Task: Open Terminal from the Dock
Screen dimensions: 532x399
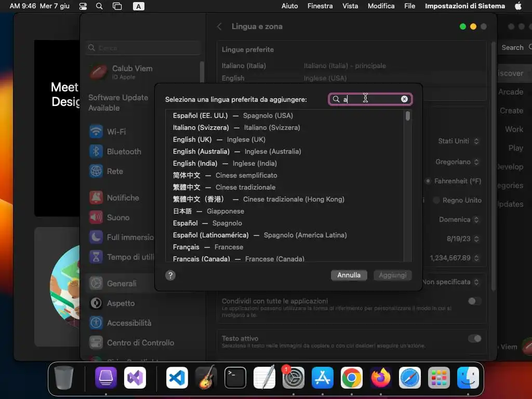Action: 235,378
